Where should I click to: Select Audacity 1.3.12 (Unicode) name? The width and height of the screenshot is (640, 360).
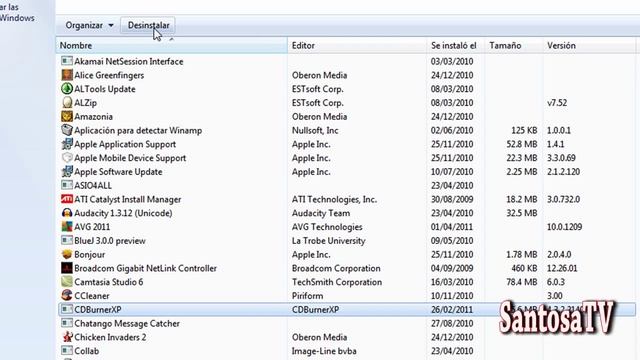point(123,213)
